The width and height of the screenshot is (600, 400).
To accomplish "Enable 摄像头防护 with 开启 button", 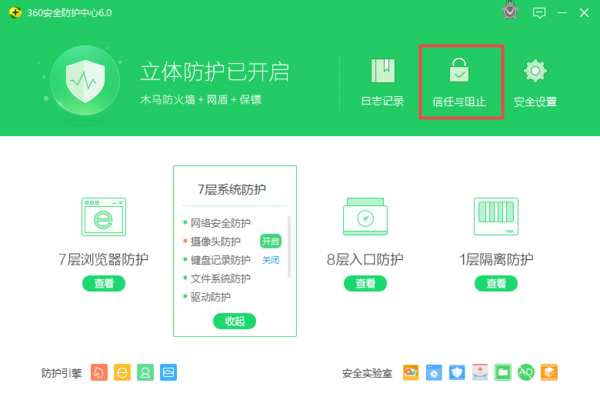I will [x=271, y=242].
